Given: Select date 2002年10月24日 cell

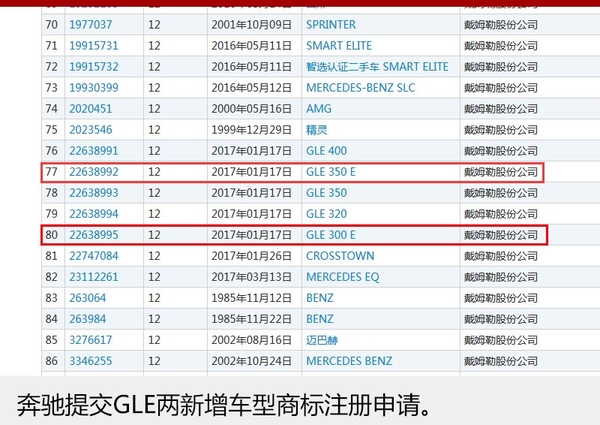Looking at the screenshot, I should (251, 361).
